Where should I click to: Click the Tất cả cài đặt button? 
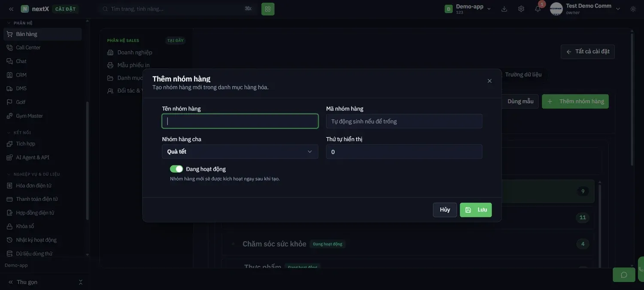(x=587, y=51)
